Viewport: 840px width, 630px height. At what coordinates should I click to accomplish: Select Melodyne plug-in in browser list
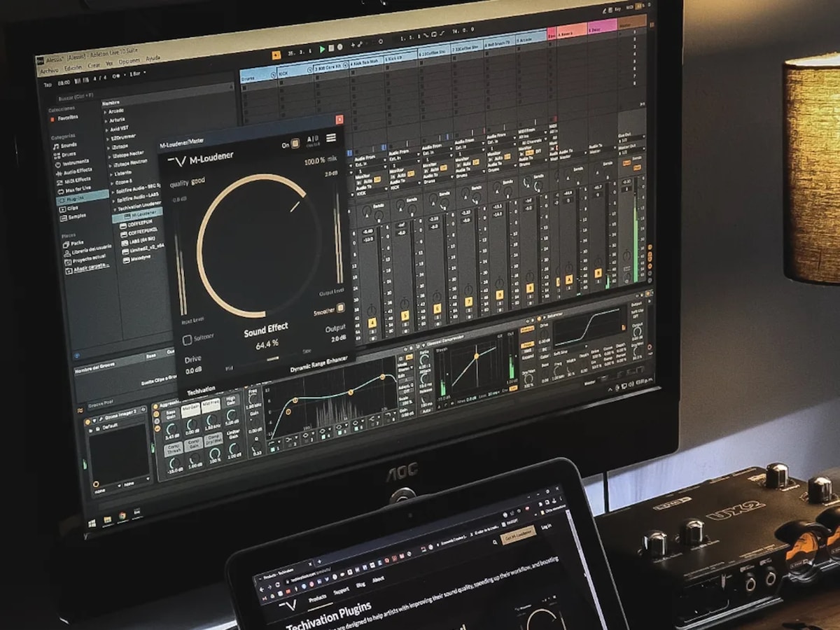(136, 260)
